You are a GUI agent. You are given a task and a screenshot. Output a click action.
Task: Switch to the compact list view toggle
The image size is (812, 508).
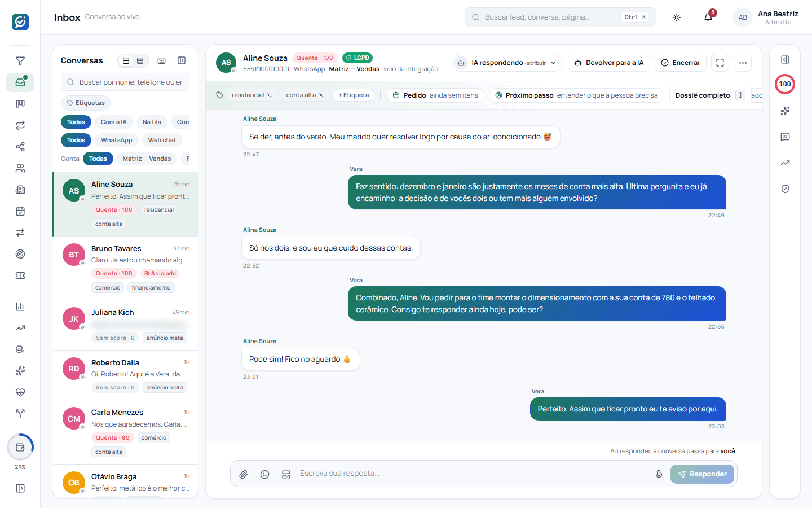(140, 60)
